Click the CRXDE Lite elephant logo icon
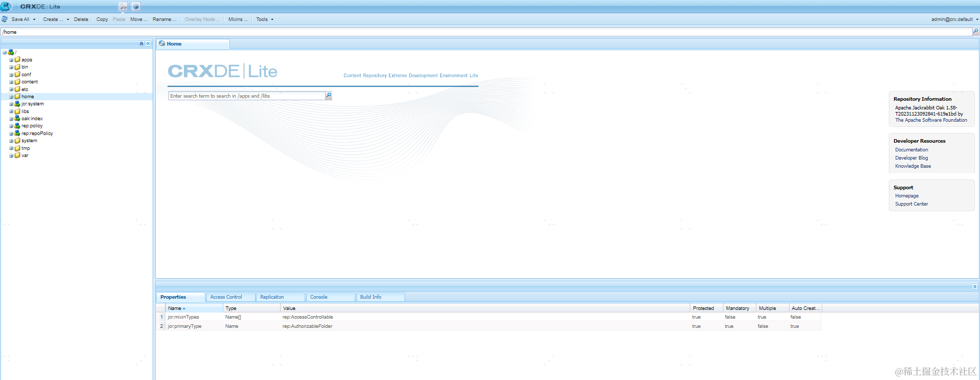Image resolution: width=980 pixels, height=380 pixels. 6,6
